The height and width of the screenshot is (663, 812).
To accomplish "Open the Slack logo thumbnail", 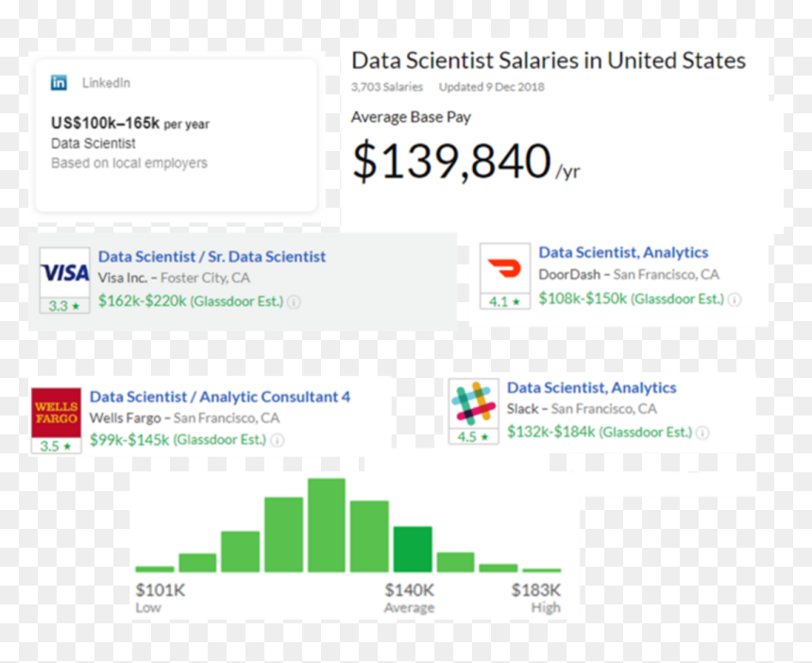I will [x=474, y=404].
